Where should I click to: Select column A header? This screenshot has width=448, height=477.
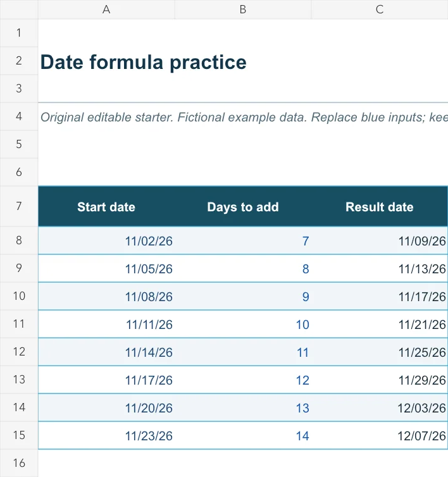(106, 9)
